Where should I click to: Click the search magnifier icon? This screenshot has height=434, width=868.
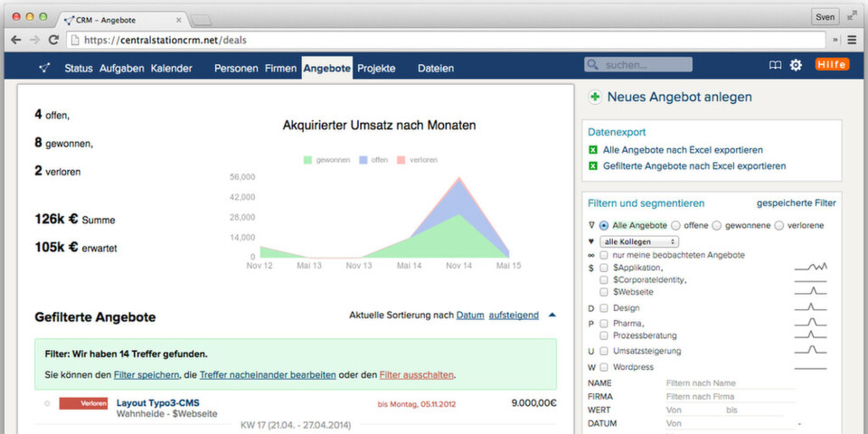[x=592, y=65]
